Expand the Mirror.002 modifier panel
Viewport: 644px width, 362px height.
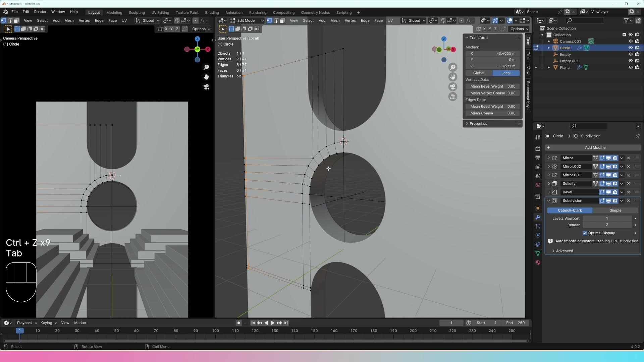[x=549, y=166]
